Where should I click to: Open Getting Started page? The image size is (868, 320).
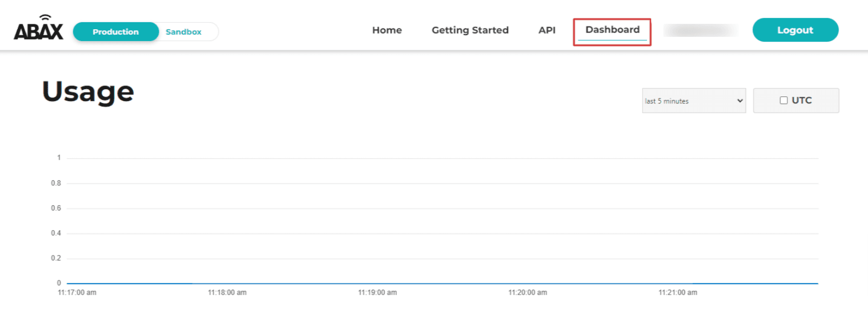[x=470, y=30]
